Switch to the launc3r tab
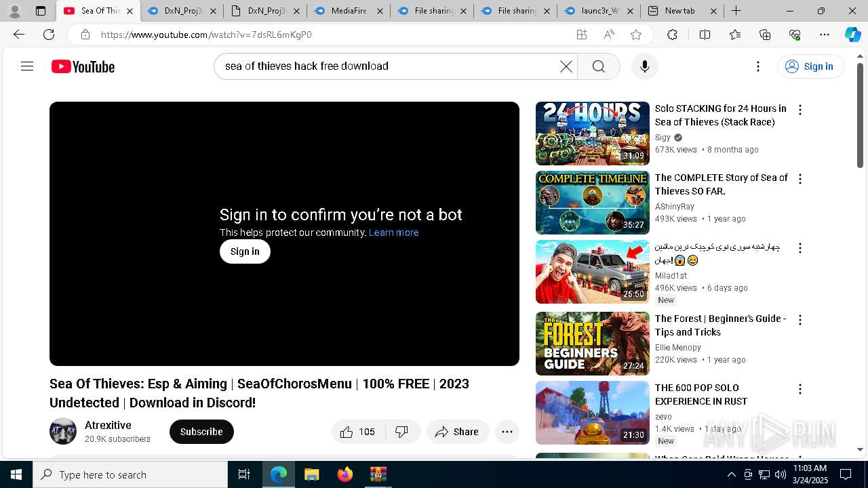868x488 pixels. pyautogui.click(x=599, y=11)
